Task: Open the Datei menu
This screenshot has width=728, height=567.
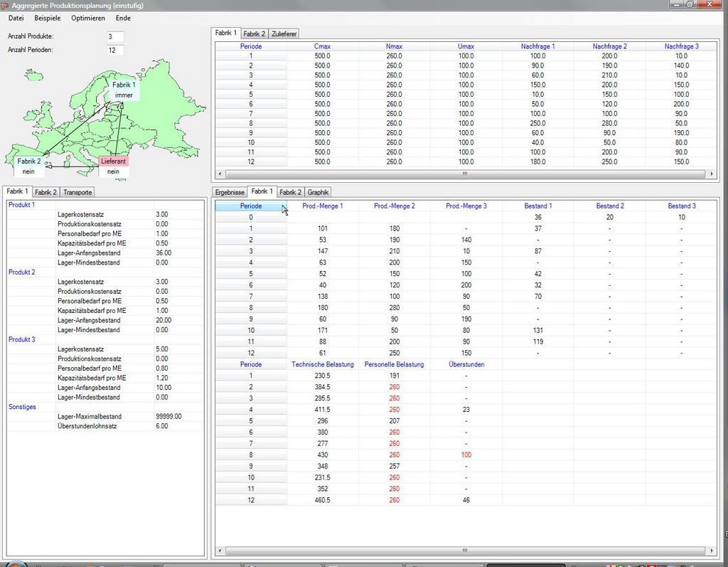Action: (16, 18)
